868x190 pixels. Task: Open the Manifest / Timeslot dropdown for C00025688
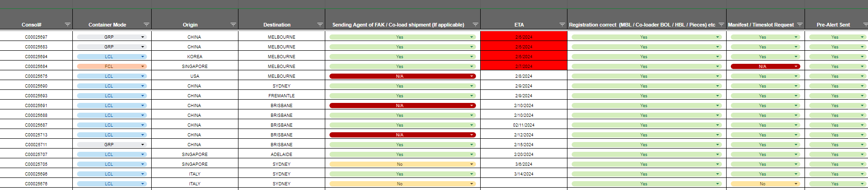pyautogui.click(x=765, y=115)
